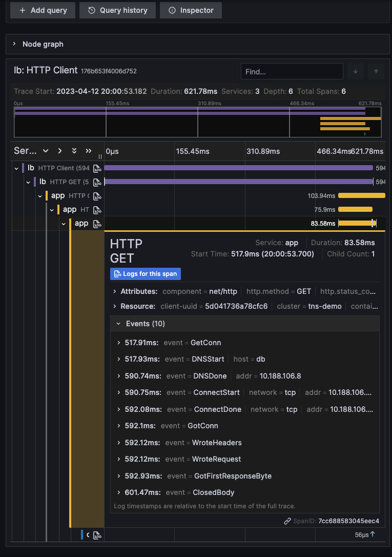Expand the Resource row
This screenshot has height=557, width=392.
coord(115,306)
